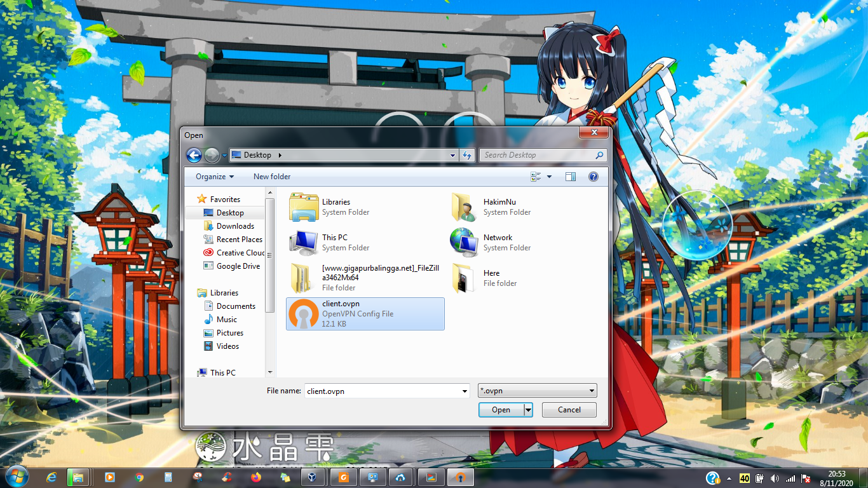
Task: Click the Open button
Action: pos(501,410)
